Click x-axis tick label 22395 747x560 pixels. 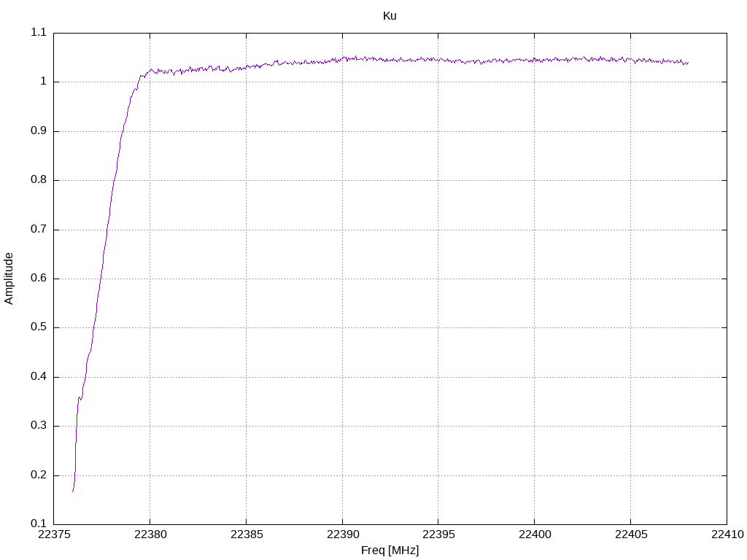click(438, 534)
